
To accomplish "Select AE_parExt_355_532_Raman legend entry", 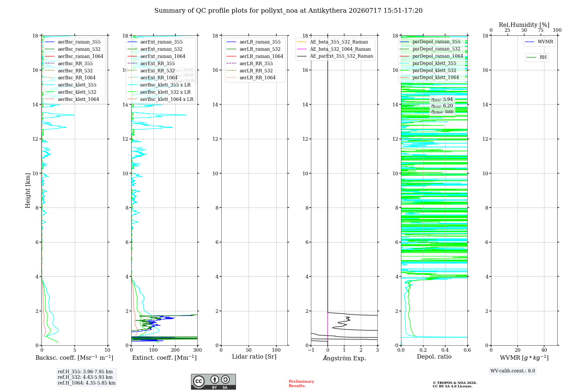I will point(335,56).
